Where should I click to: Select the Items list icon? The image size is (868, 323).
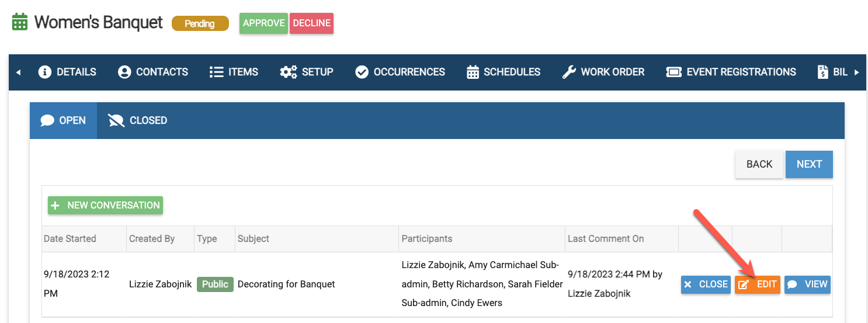[216, 72]
